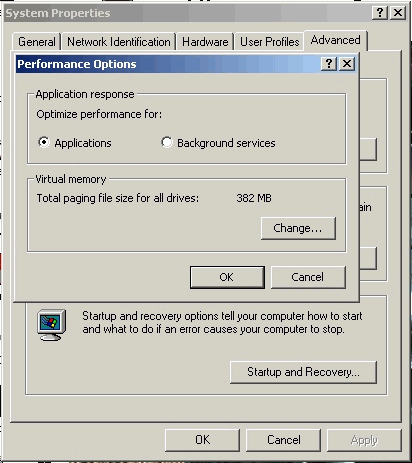Screen dimensions: 412x463
Task: Open the Network Identification tab
Action: click(x=119, y=42)
